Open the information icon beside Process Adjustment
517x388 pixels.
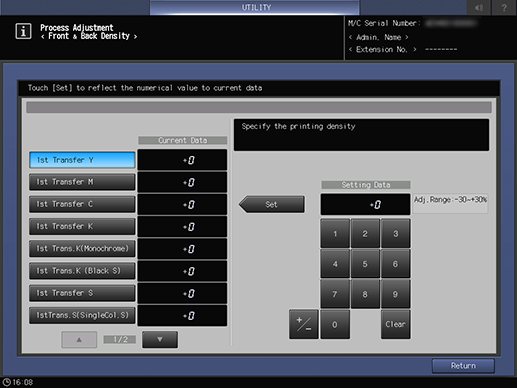tap(23, 31)
